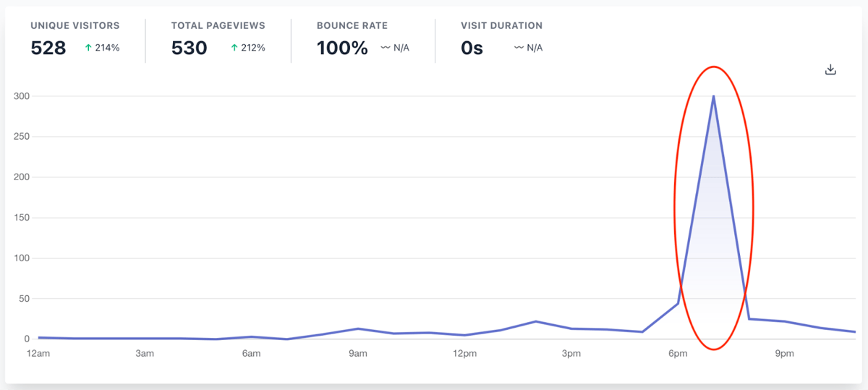This screenshot has height=390, width=868.
Task: Click the green up arrow beside 214%
Action: (88, 48)
